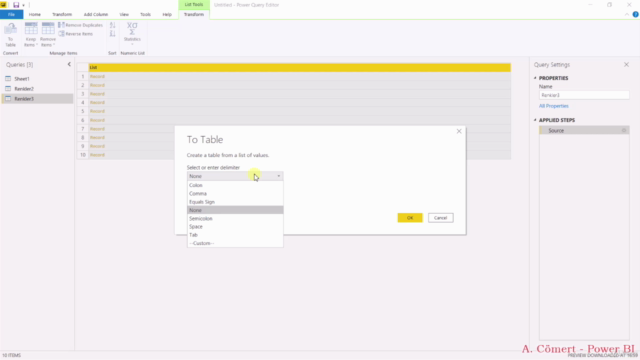Close the Query Settings pane
Image resolution: width=640 pixels, height=360 pixels.
[626, 64]
